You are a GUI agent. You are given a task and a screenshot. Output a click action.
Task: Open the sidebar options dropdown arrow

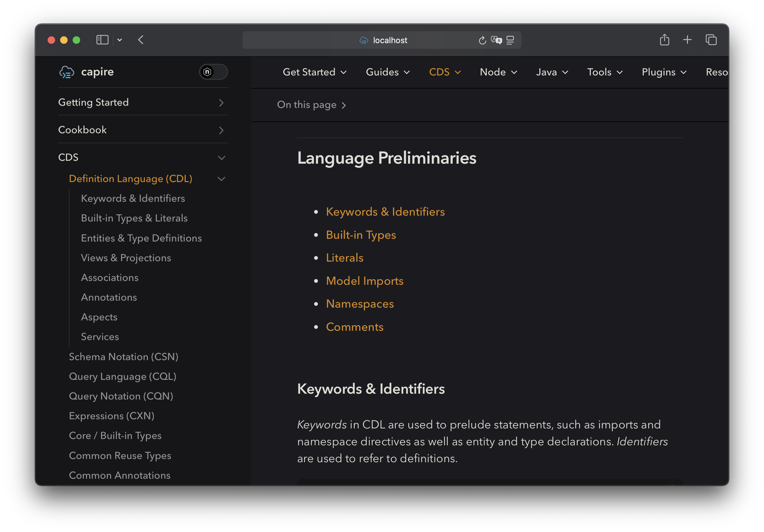pos(120,40)
